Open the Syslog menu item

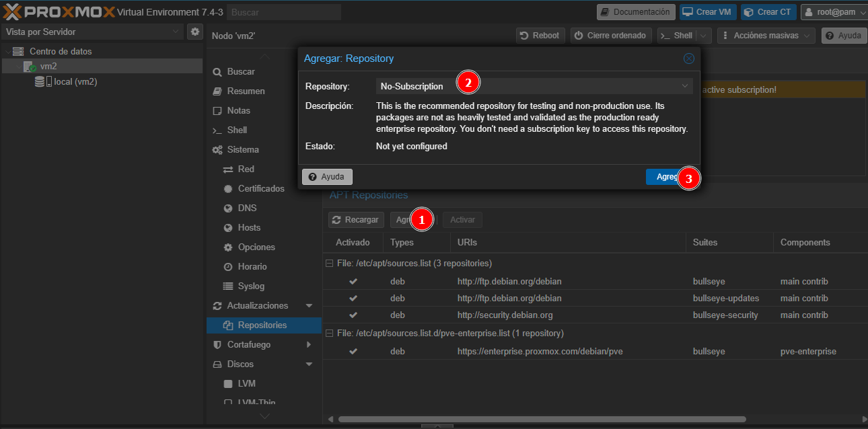pyautogui.click(x=251, y=286)
